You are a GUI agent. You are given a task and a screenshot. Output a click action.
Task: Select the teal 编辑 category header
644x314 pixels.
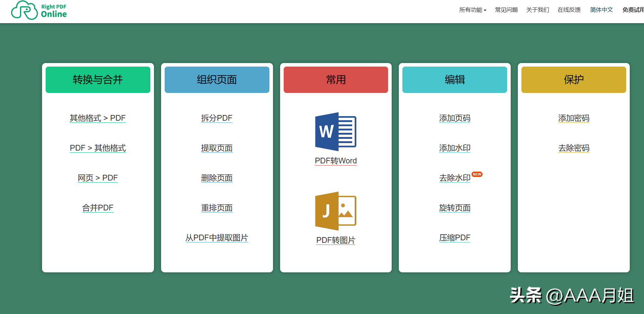point(455,80)
